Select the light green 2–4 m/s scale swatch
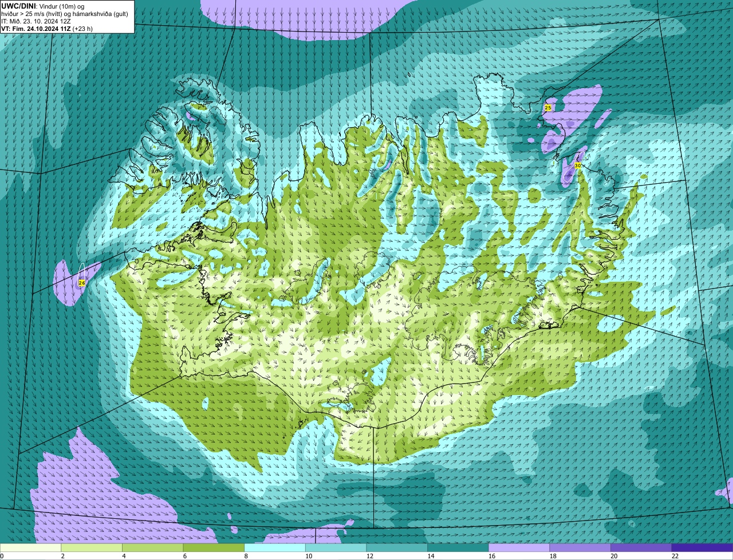The image size is (733, 560). [92, 547]
